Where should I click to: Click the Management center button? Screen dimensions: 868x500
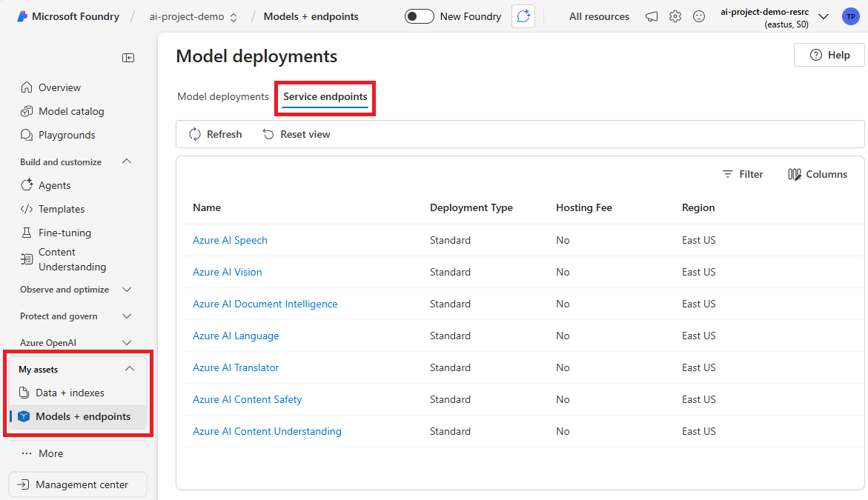pyautogui.click(x=78, y=484)
